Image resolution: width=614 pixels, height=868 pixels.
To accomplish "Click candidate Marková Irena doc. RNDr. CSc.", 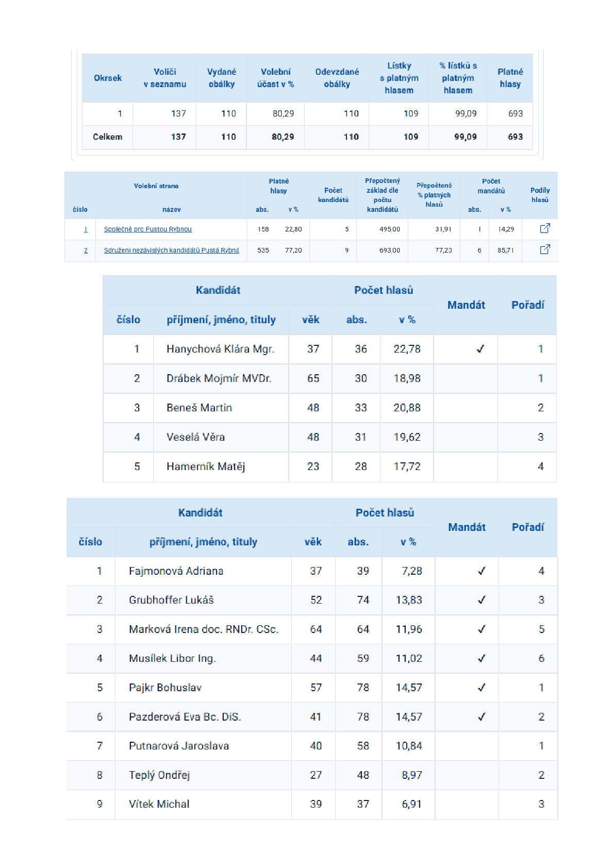I will coord(204,629).
